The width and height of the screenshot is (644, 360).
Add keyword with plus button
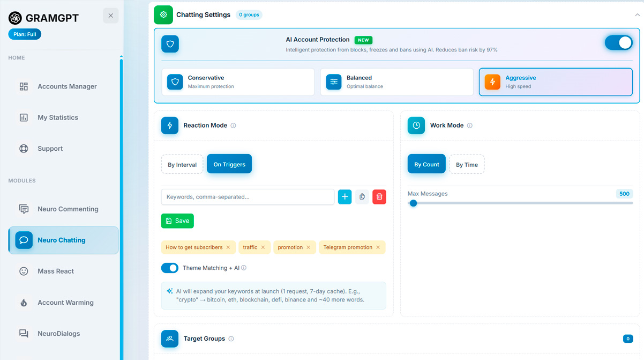point(345,197)
